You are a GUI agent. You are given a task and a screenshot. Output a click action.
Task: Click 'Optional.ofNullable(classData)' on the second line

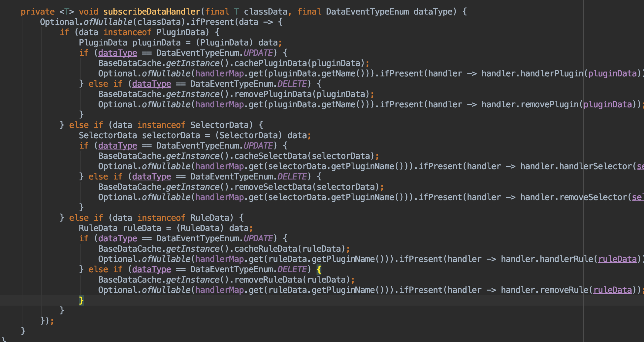[112, 22]
